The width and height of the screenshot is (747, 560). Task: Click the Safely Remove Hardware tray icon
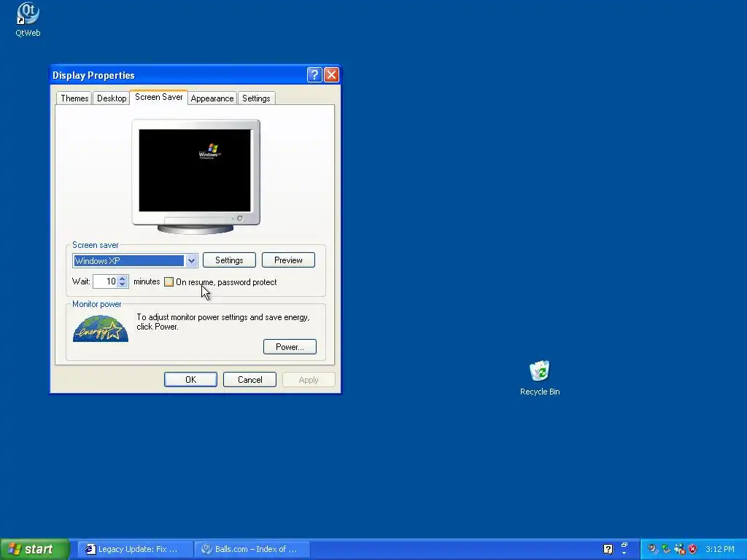click(665, 549)
